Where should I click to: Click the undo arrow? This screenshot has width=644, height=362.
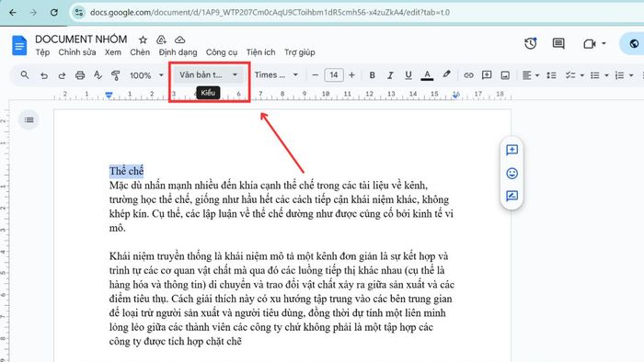point(44,75)
